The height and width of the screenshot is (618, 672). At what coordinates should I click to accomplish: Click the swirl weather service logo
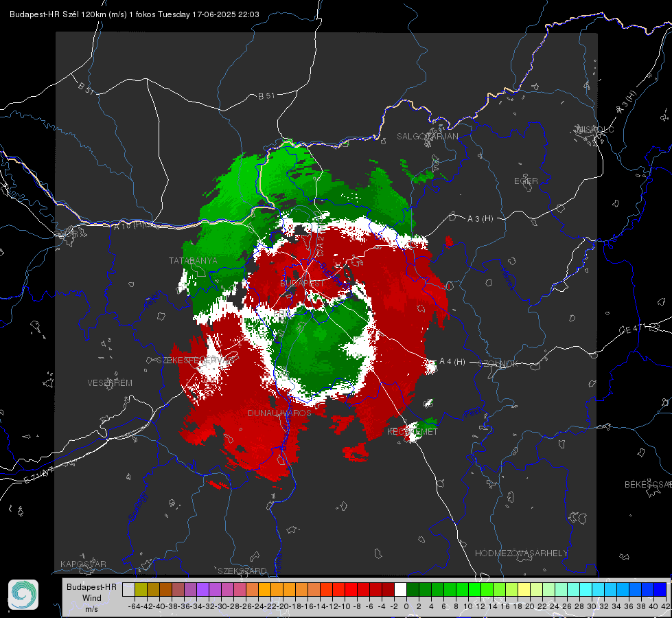[x=23, y=595]
